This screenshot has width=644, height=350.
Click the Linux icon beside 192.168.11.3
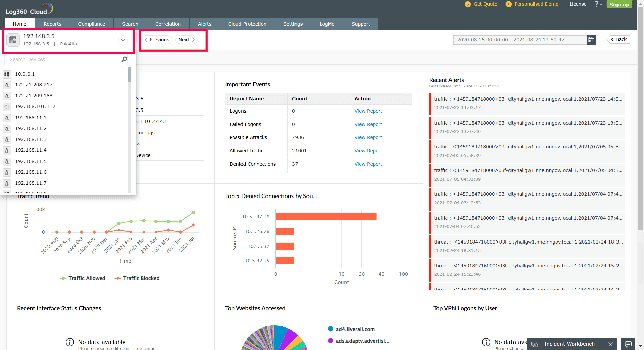[x=7, y=139]
